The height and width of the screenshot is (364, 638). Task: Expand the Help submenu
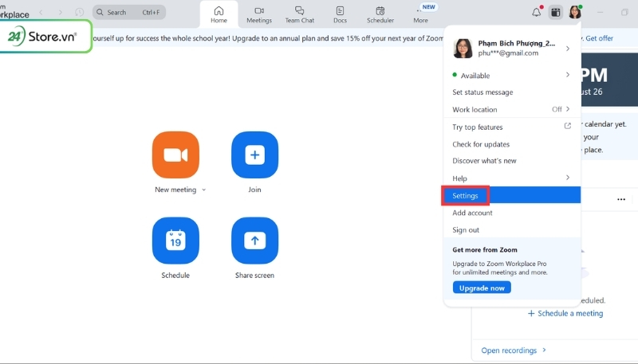point(568,178)
